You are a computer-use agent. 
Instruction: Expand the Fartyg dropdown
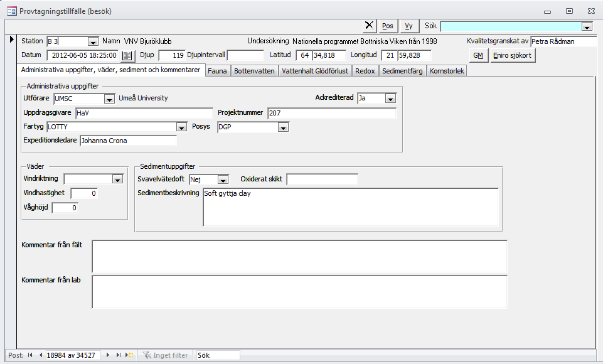[x=181, y=127]
